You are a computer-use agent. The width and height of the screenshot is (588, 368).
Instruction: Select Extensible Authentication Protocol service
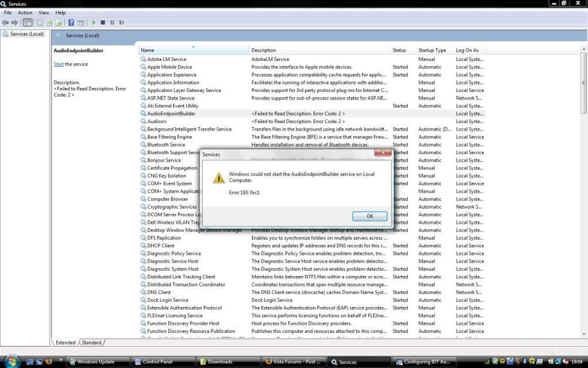click(x=184, y=308)
